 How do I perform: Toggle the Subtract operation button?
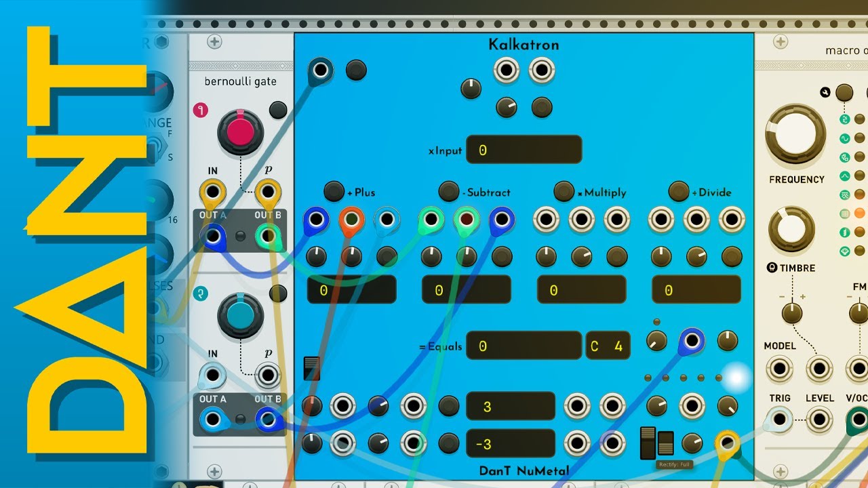(x=449, y=192)
